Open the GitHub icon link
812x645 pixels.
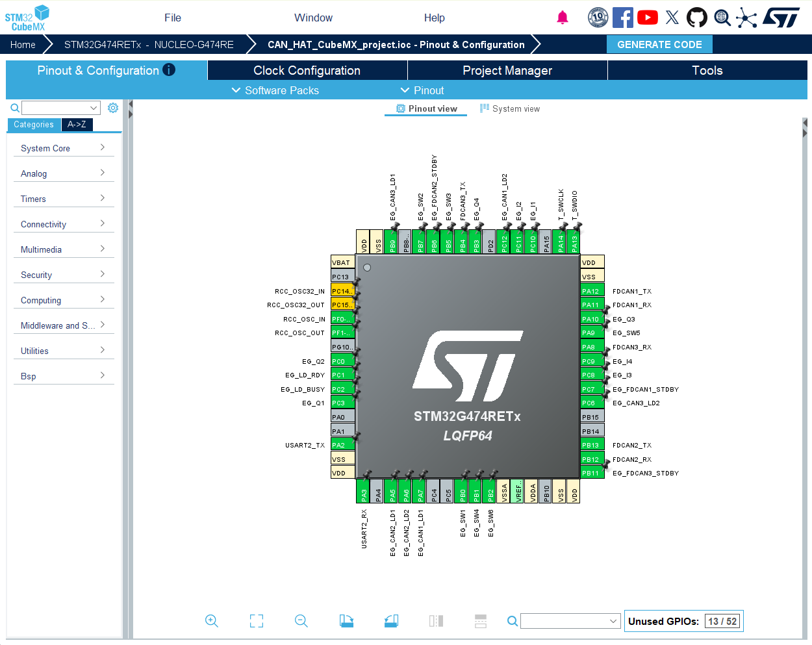click(x=697, y=18)
